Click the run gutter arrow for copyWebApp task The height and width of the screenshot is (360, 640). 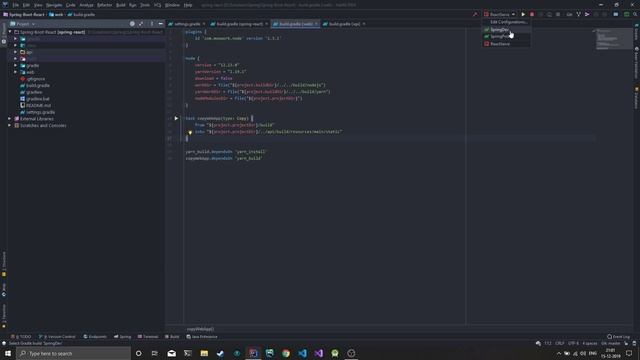[x=176, y=118]
